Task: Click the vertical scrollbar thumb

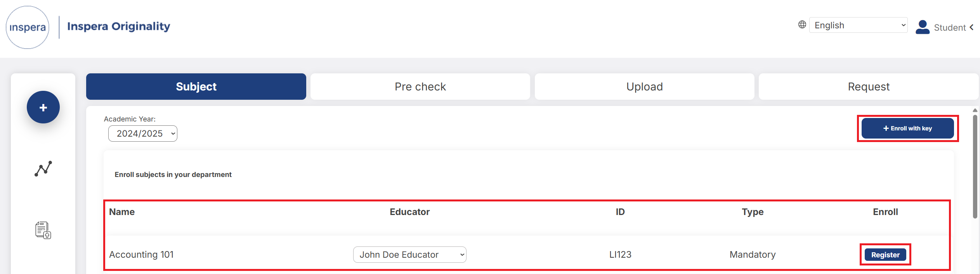Action: pos(975,167)
